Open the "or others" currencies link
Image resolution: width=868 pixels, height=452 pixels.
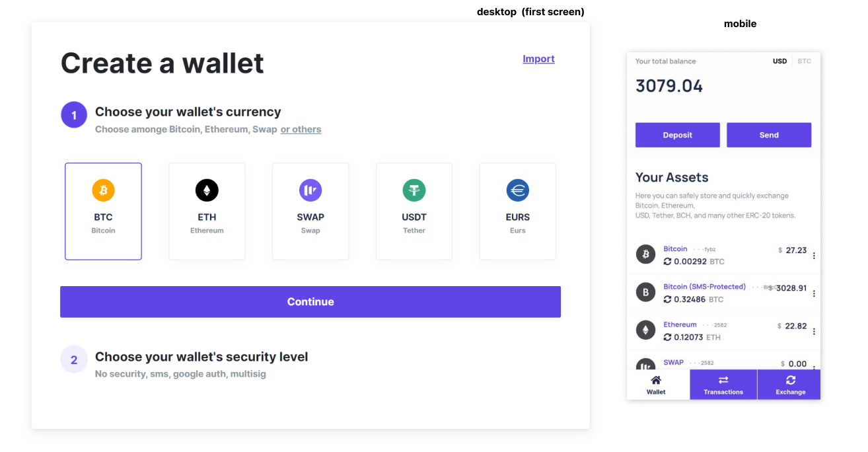[x=301, y=130]
